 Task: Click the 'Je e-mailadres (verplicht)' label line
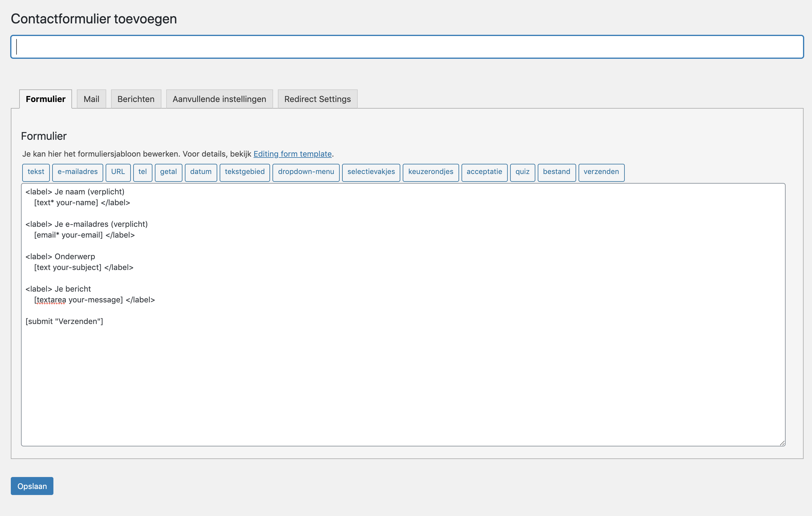[87, 224]
